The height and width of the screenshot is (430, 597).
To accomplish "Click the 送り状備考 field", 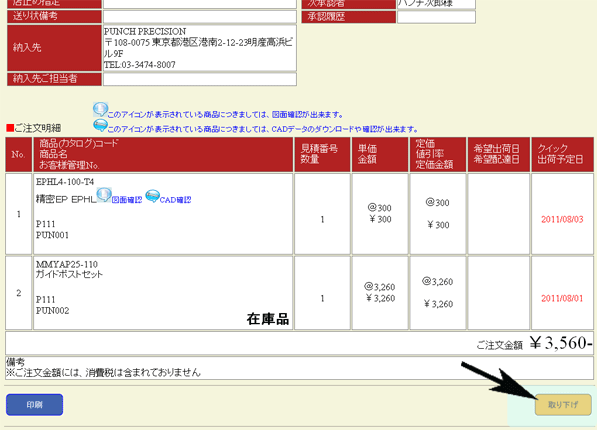I will (x=200, y=16).
